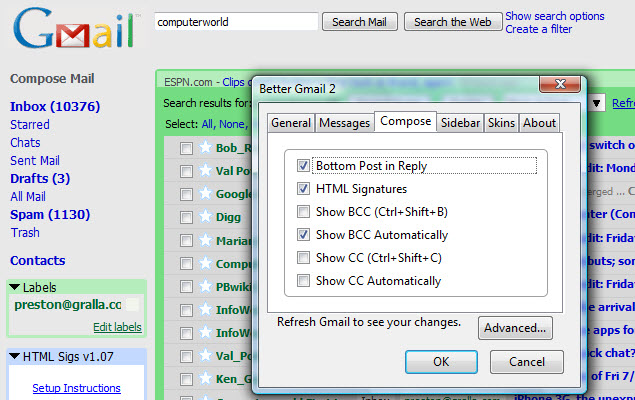This screenshot has height=400, width=635.
Task: Open the Skins tab
Action: [x=501, y=123]
